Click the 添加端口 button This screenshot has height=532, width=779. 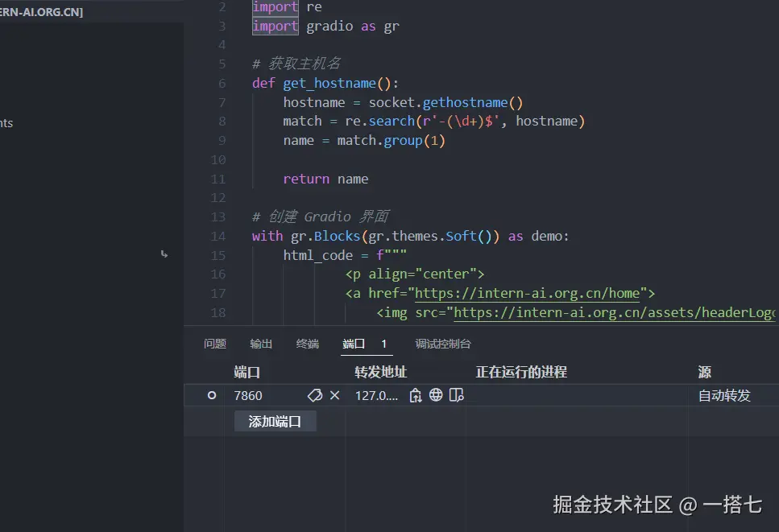click(x=276, y=422)
